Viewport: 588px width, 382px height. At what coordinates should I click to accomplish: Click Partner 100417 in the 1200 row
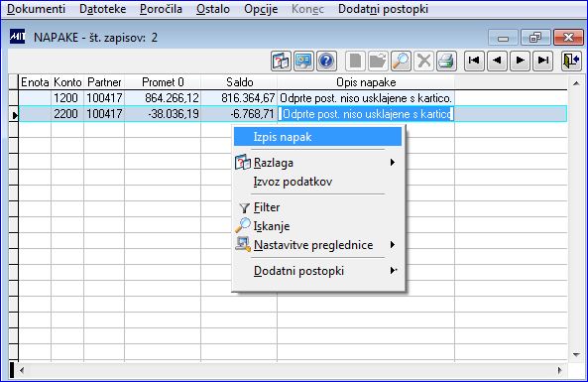(104, 98)
